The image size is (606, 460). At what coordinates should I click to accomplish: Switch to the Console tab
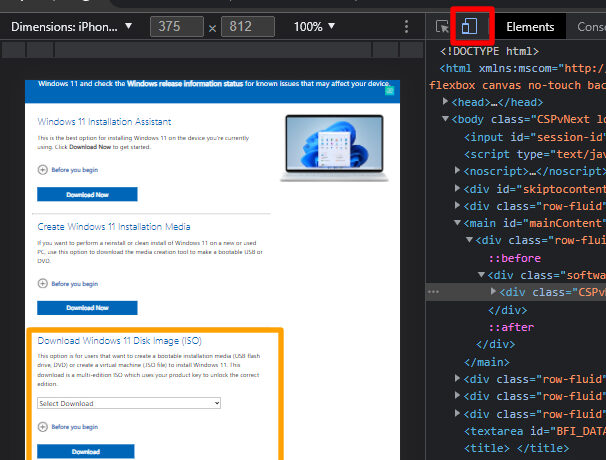pyautogui.click(x=590, y=27)
